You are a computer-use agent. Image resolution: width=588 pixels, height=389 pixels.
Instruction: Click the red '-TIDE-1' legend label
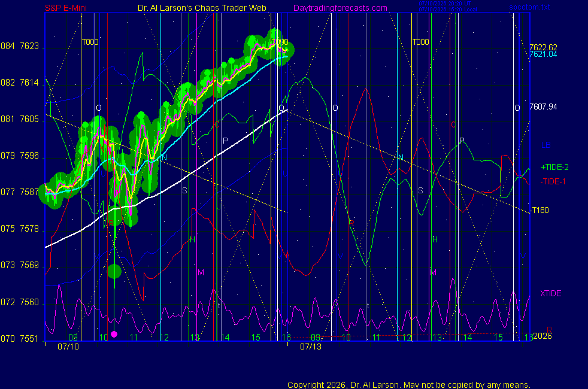click(x=553, y=182)
